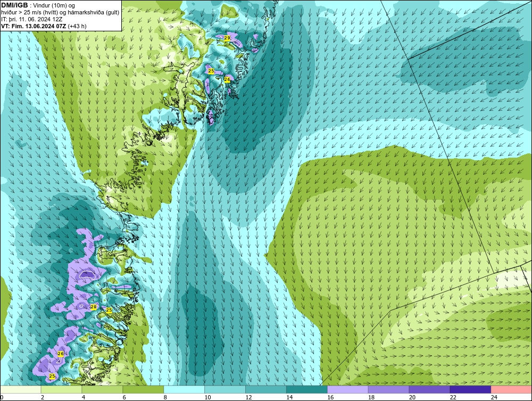Viewport: 532px width, 401px height.
Task: Click the 'DMI/IGB : Vindur (10m) og' title line
Action: (x=38, y=5)
